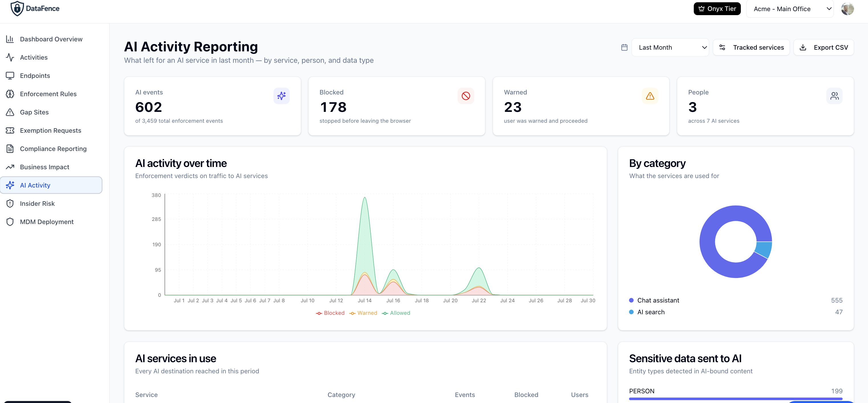Open MDM Deployment page
The image size is (868, 403).
click(x=51, y=221)
